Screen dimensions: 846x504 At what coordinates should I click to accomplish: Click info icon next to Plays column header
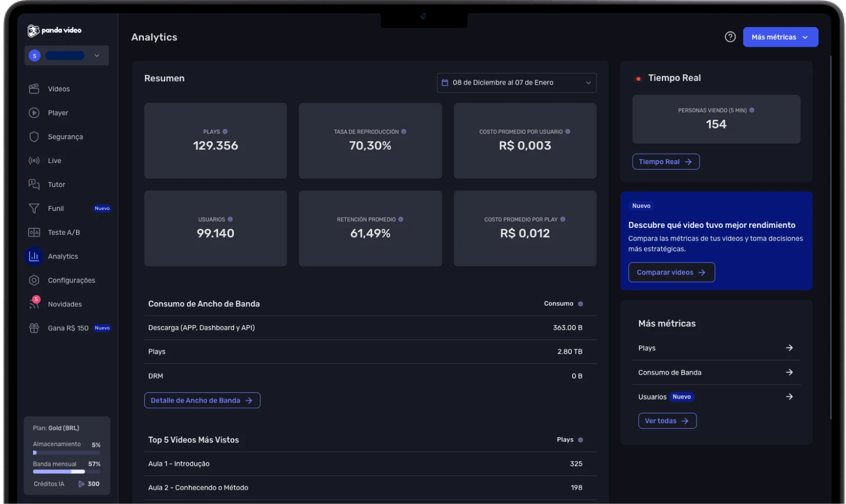click(x=580, y=440)
